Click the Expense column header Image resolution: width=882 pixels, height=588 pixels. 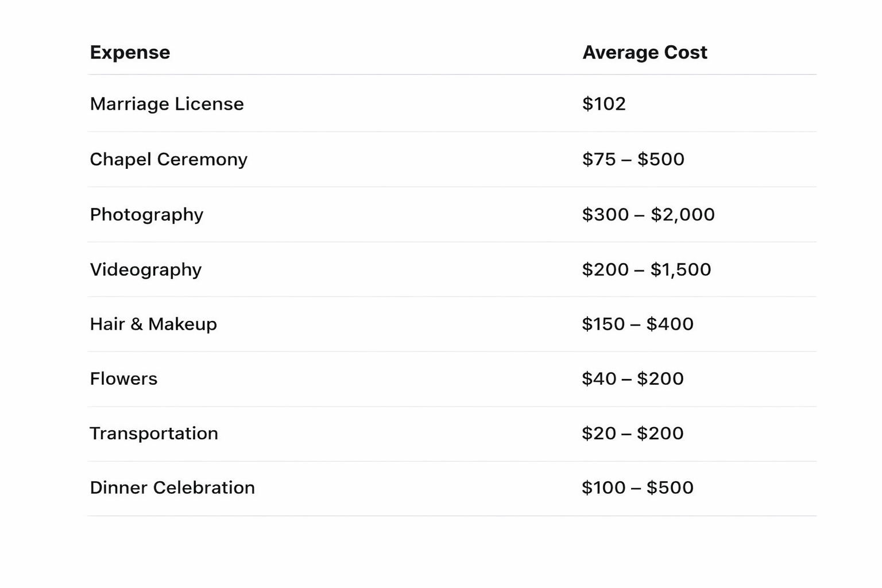[130, 52]
